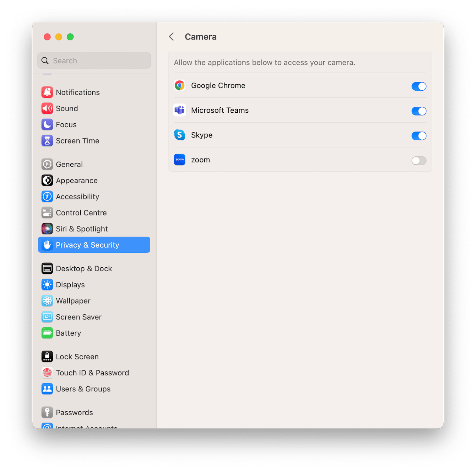Viewport: 476px width, 471px height.
Task: Click inside the Search field
Action: click(94, 60)
